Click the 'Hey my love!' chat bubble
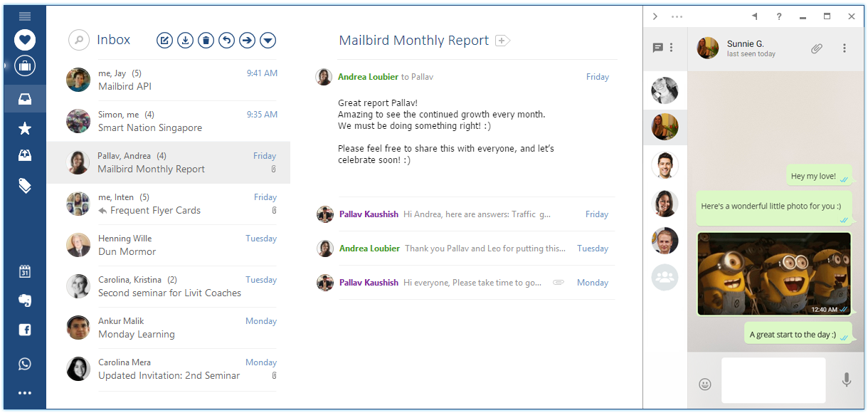The height and width of the screenshot is (413, 868). (819, 176)
